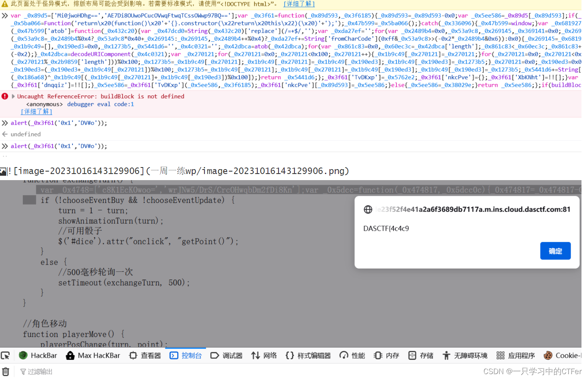
Task: Open the 内存 memory tab
Action: tap(386, 355)
